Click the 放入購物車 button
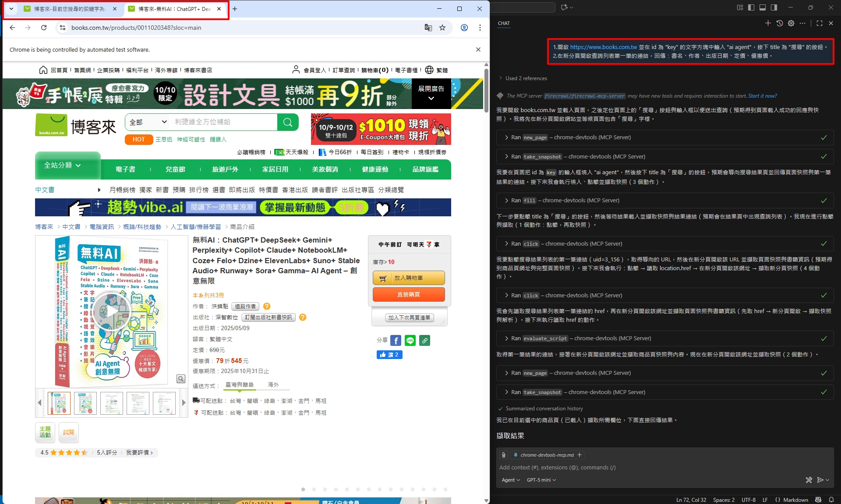Viewport: 841px width, 504px height. pos(408,278)
